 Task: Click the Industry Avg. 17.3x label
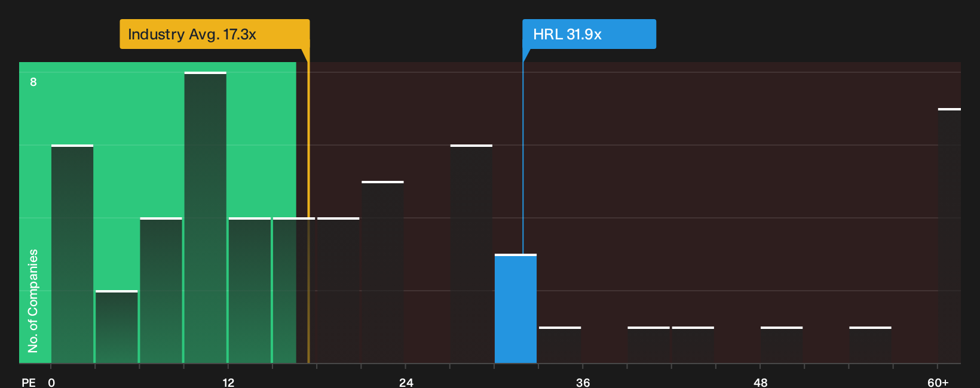coord(215,34)
